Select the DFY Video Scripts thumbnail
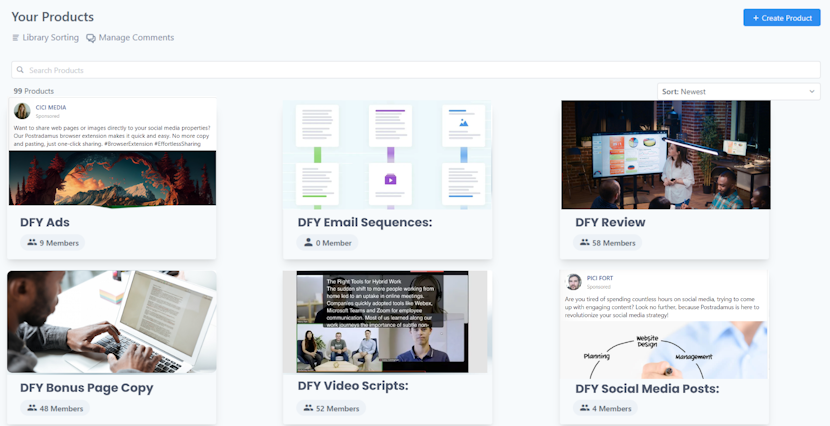The image size is (830, 426). [388, 321]
